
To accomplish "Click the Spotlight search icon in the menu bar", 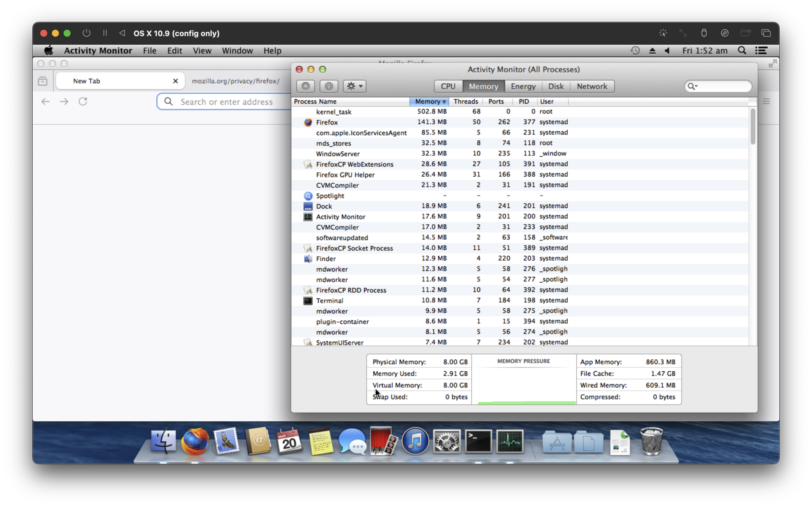I will click(x=742, y=51).
